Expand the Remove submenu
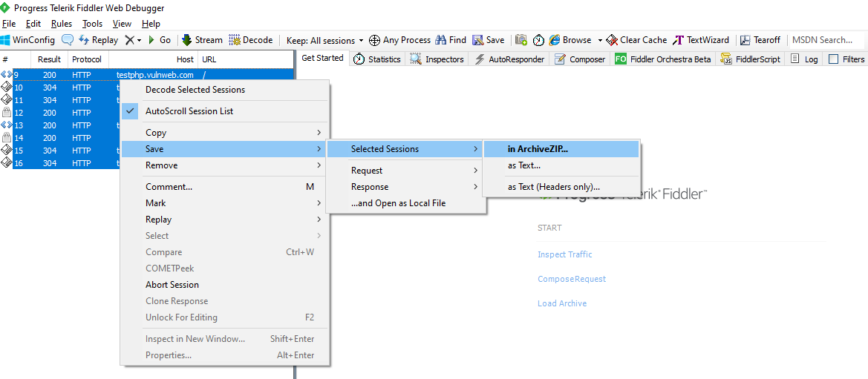Viewport: 868px width, 379px height. (x=225, y=165)
